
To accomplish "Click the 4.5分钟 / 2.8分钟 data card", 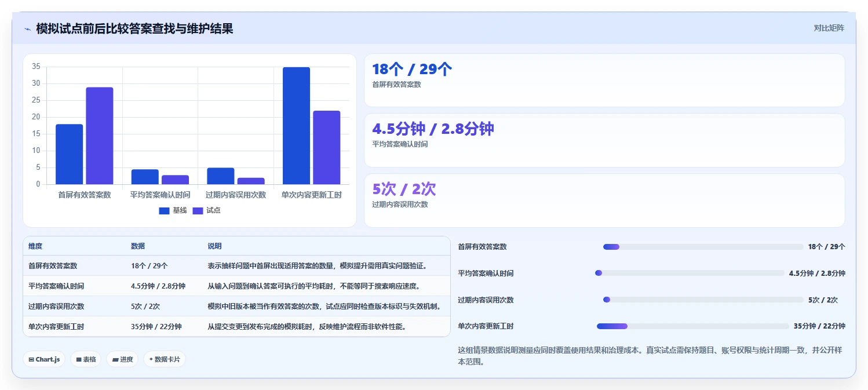I will coord(604,140).
